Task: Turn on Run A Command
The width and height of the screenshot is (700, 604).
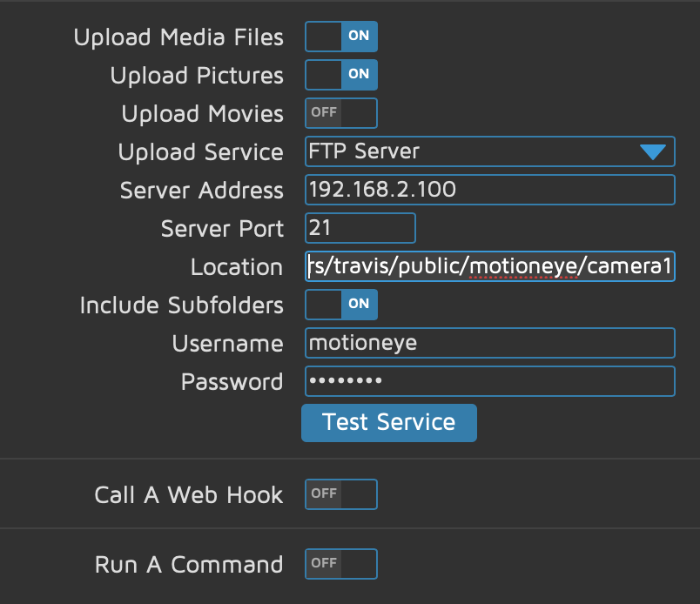Action: (x=340, y=563)
